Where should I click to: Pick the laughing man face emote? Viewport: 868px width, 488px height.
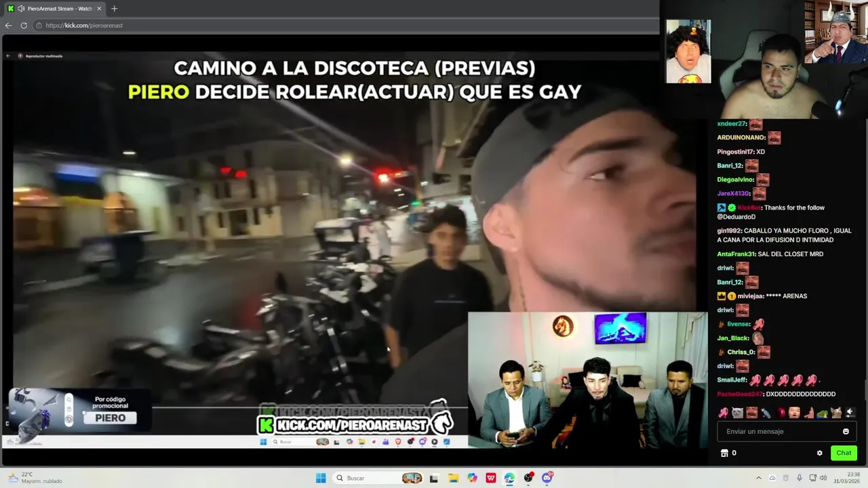point(751,412)
